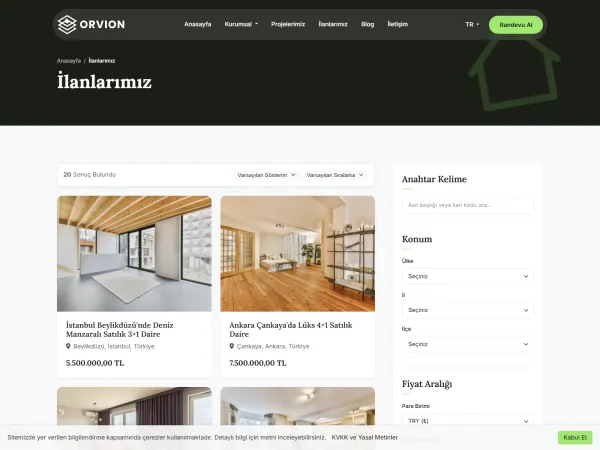Click the Orvion logo icon
The width and height of the screenshot is (600, 450).
coord(67,24)
